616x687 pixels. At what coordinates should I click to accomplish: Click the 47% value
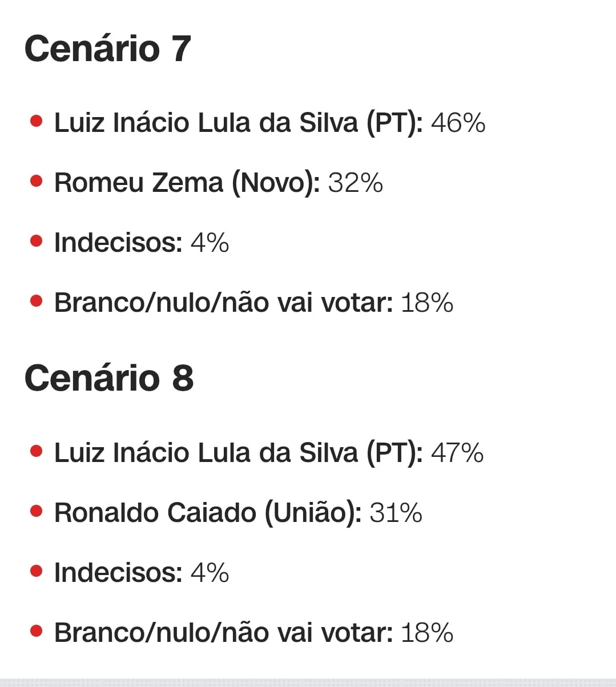pyautogui.click(x=457, y=453)
